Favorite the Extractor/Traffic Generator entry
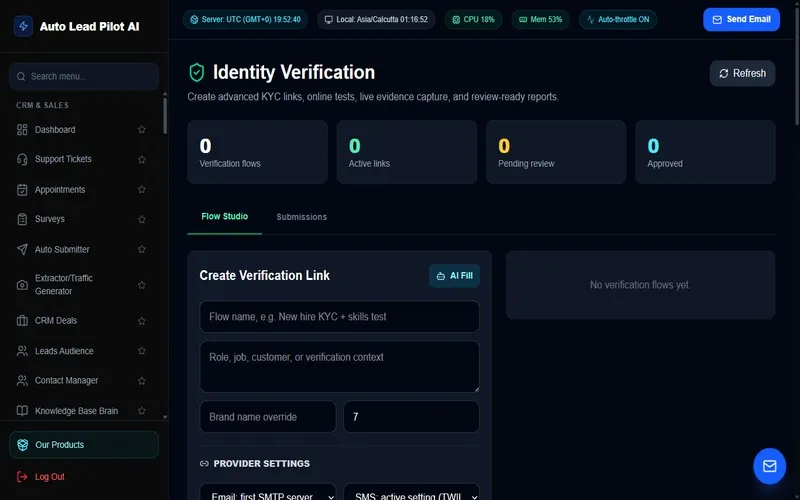 pyautogui.click(x=142, y=285)
